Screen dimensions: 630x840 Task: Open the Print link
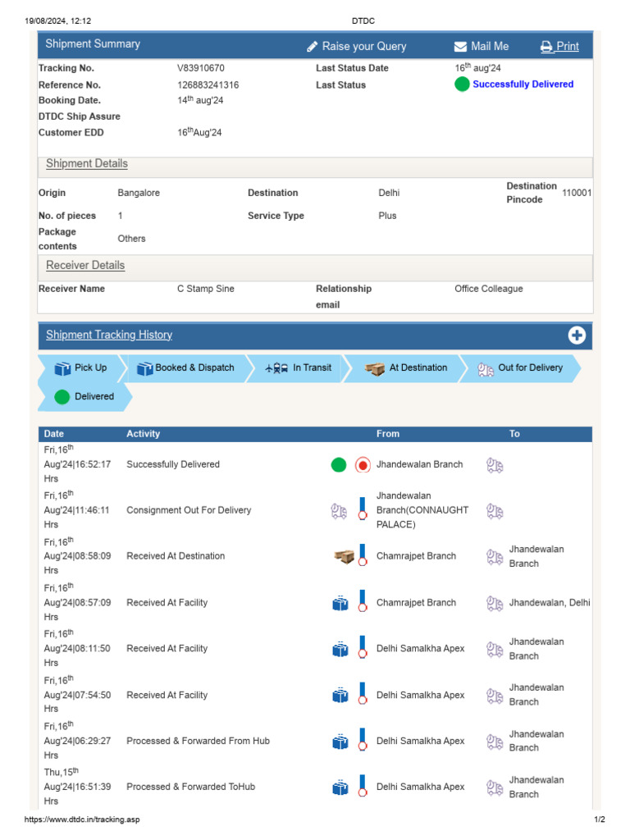pos(568,47)
